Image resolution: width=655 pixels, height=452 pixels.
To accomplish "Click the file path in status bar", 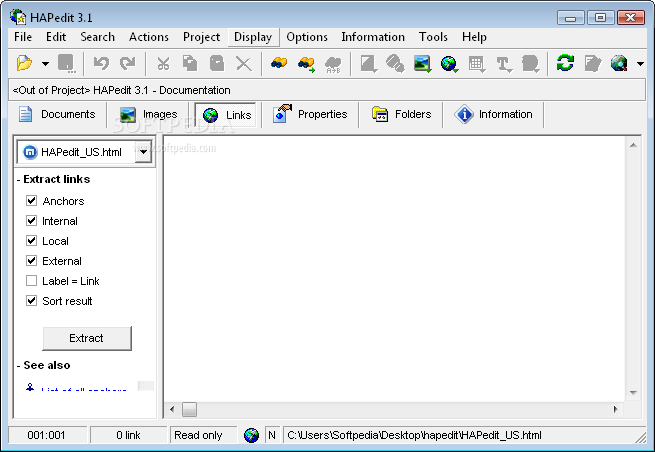I will tap(414, 435).
